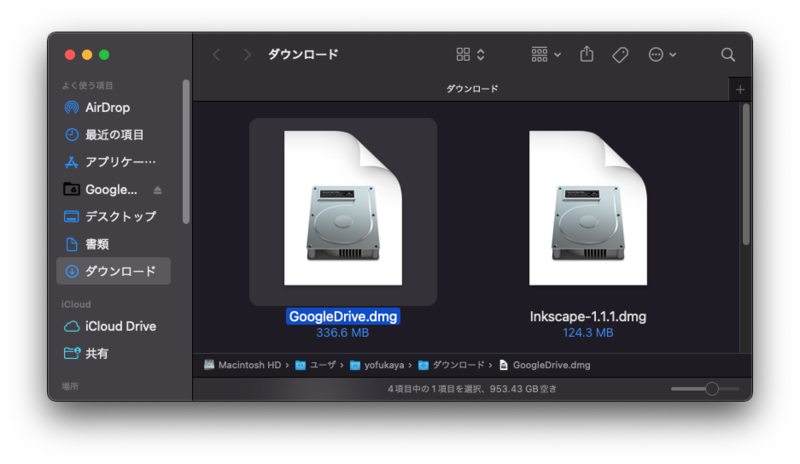Open view mode up-down chevron

481,55
